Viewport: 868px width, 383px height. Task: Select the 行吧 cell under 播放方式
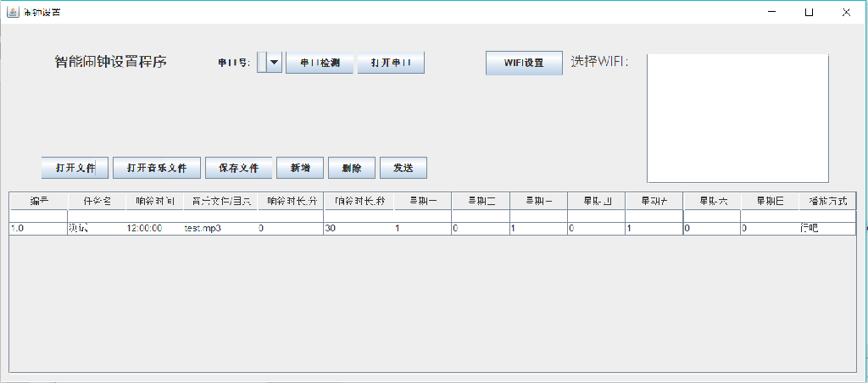pyautogui.click(x=827, y=228)
